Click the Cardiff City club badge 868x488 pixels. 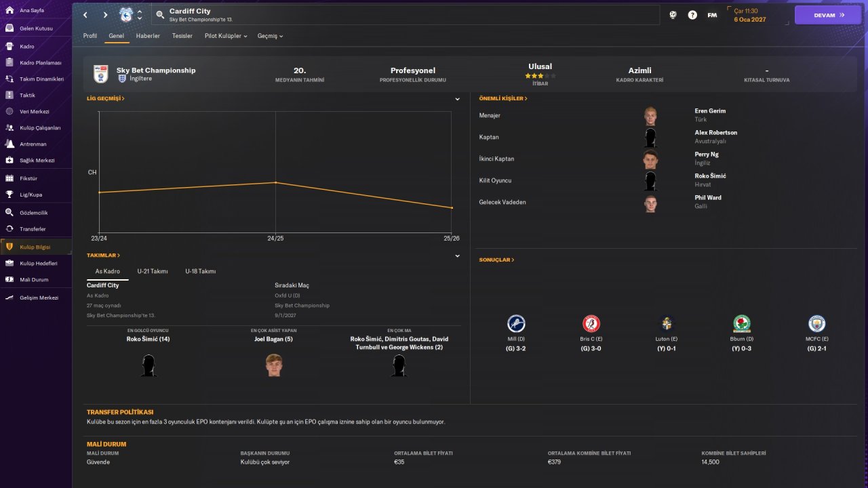coord(126,15)
